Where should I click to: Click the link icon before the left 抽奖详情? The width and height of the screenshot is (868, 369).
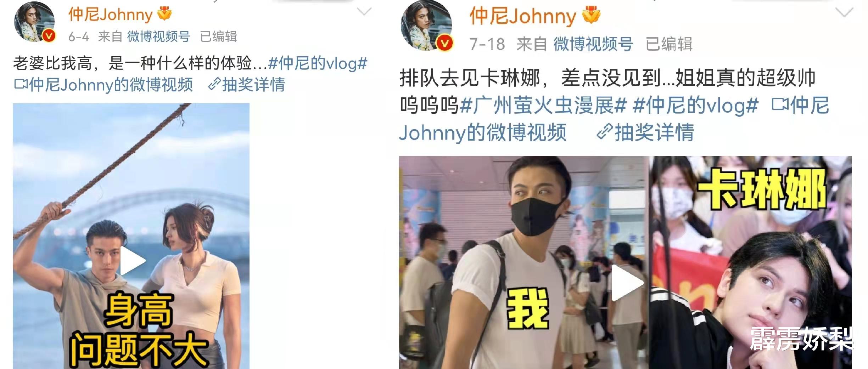tap(214, 85)
